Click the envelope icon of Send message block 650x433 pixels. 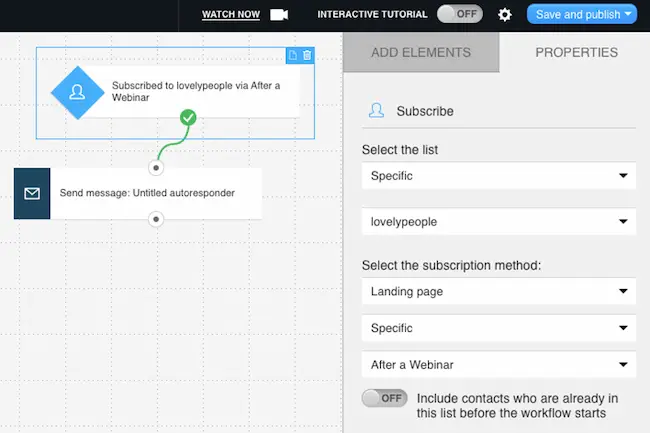click(x=32, y=194)
